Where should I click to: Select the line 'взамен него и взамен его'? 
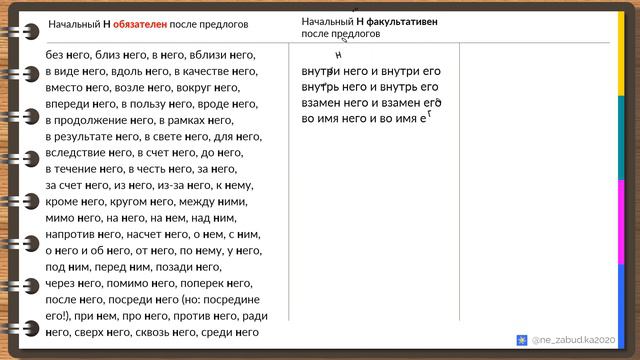(x=371, y=103)
